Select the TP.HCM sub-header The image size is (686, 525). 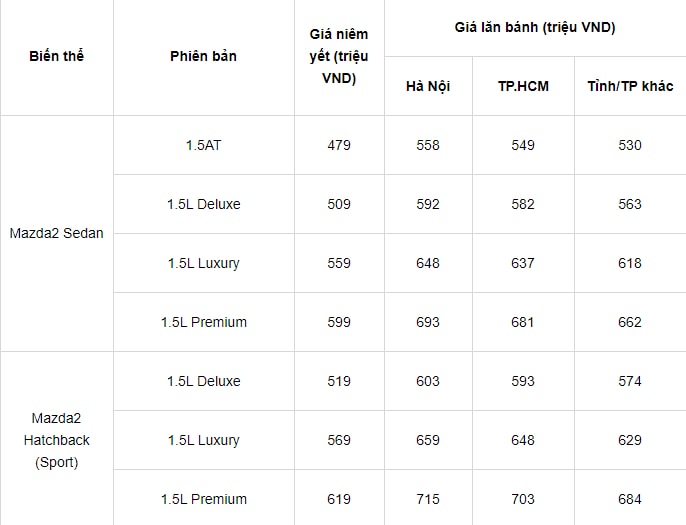click(x=523, y=86)
